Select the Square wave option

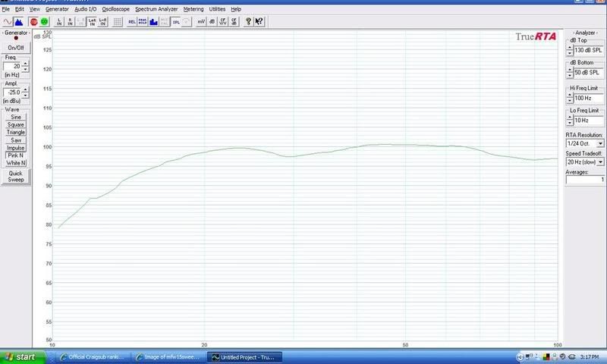(x=16, y=124)
